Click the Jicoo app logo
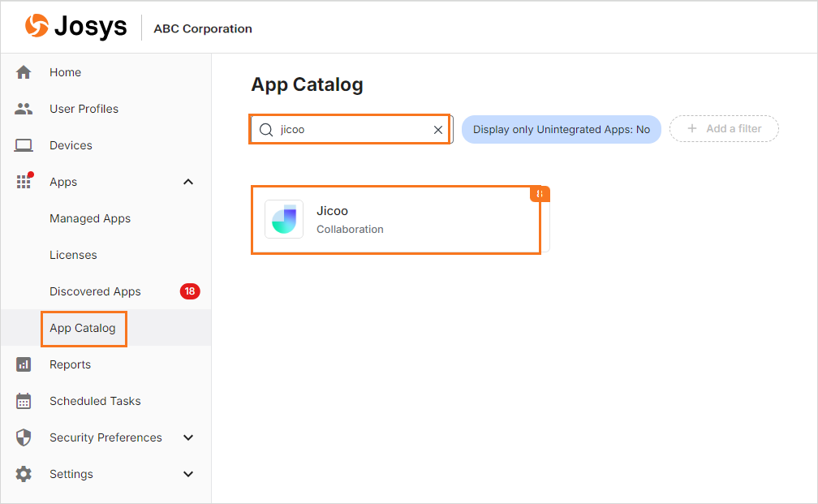The width and height of the screenshot is (818, 504). tap(284, 219)
